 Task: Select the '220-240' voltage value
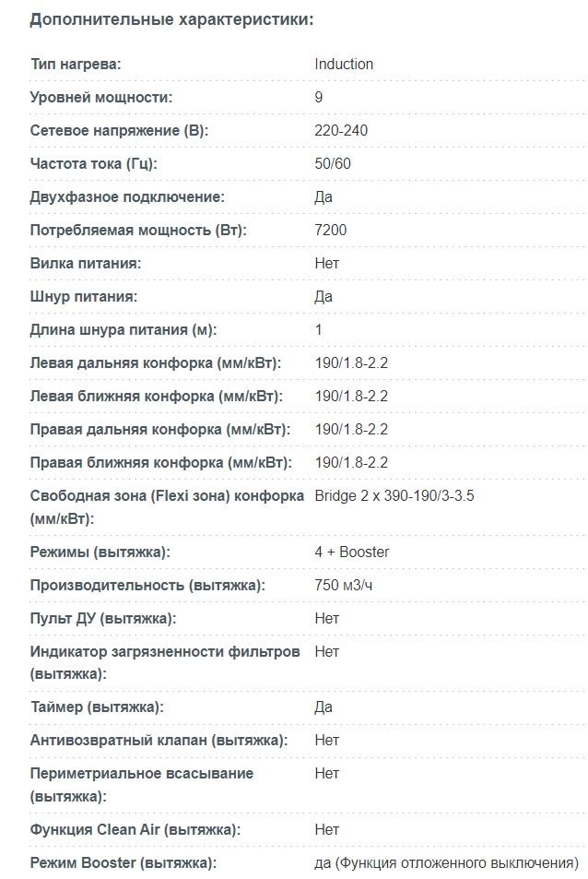tap(341, 131)
